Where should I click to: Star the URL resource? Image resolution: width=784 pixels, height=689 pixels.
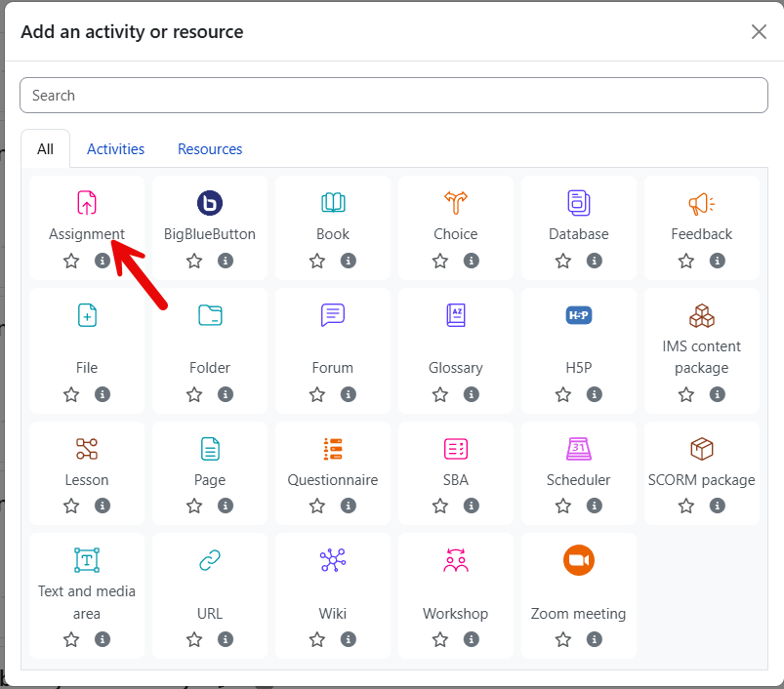tap(194, 639)
